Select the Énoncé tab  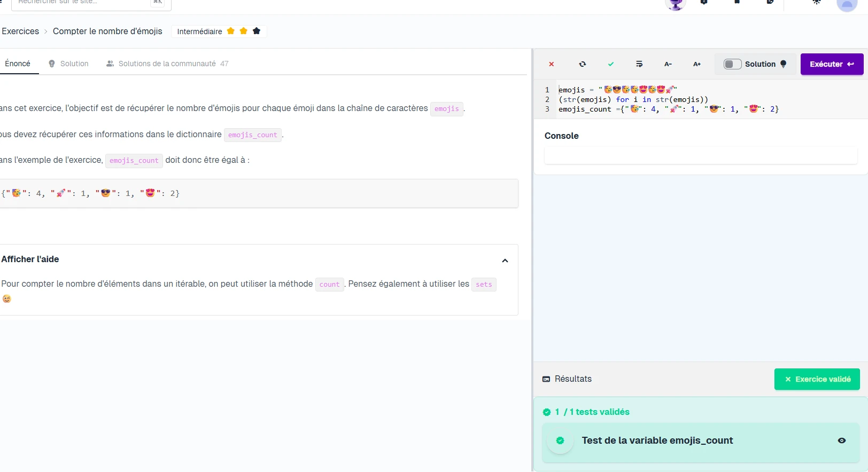(x=18, y=64)
